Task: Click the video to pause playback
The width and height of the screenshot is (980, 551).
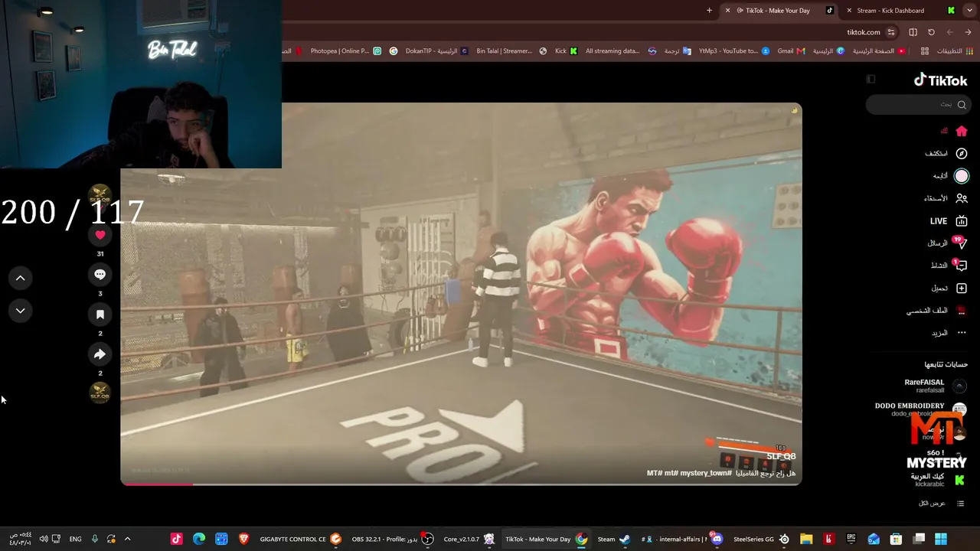Action: (x=461, y=294)
